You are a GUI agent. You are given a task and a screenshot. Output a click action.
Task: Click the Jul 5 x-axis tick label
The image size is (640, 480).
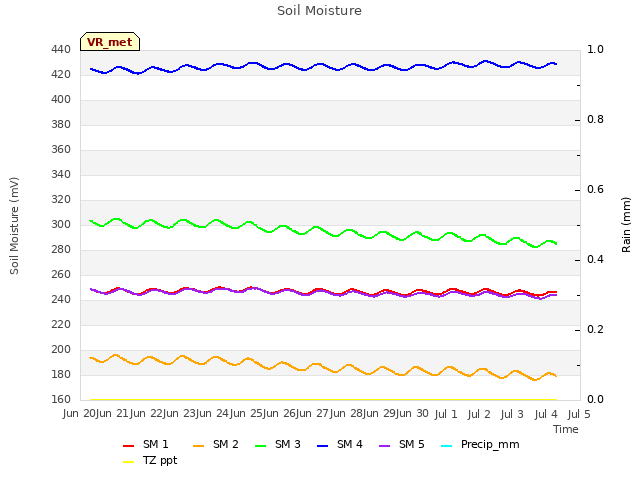pyautogui.click(x=579, y=414)
